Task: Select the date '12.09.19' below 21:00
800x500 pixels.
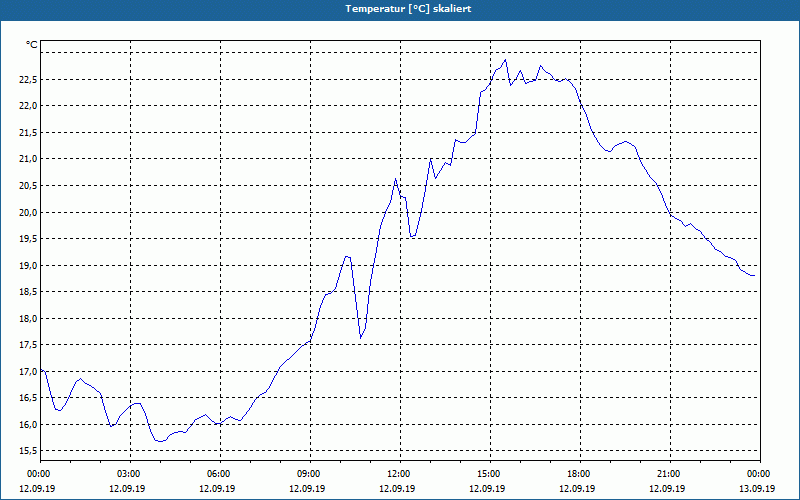Action: 667,488
